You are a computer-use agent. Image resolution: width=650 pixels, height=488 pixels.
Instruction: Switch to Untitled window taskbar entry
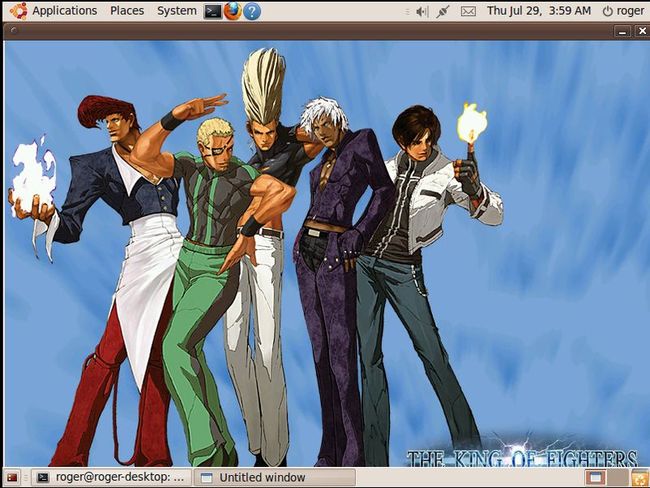pyautogui.click(x=275, y=478)
